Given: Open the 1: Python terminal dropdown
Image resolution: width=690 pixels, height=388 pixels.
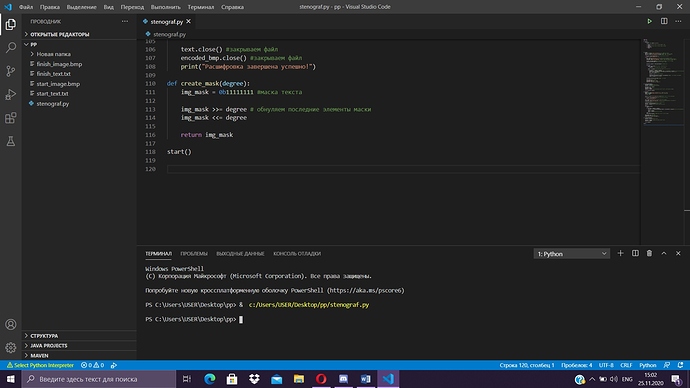Looking at the screenshot, I should [x=572, y=254].
